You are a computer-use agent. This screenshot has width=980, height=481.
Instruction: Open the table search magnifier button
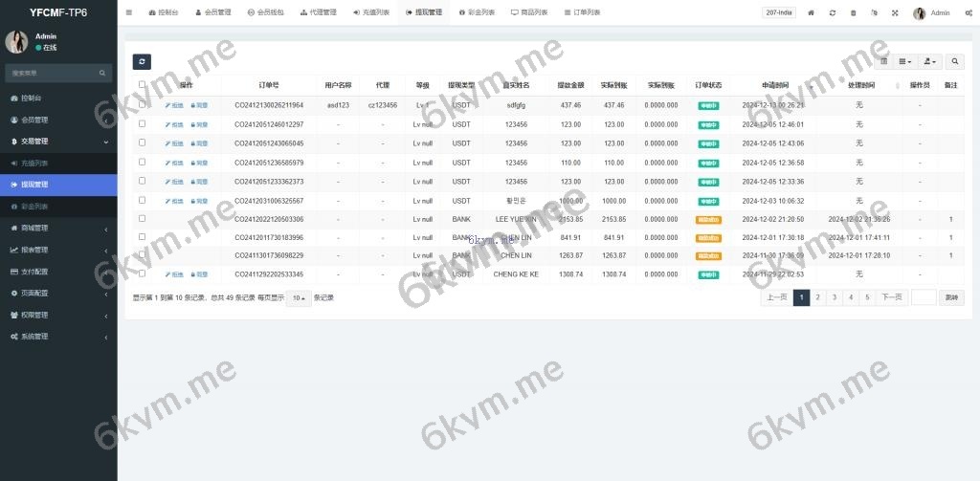point(954,61)
